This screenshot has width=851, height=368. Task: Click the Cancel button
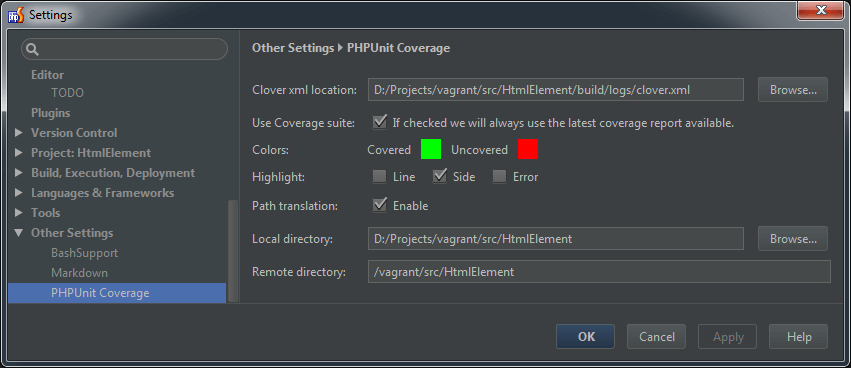click(x=656, y=337)
